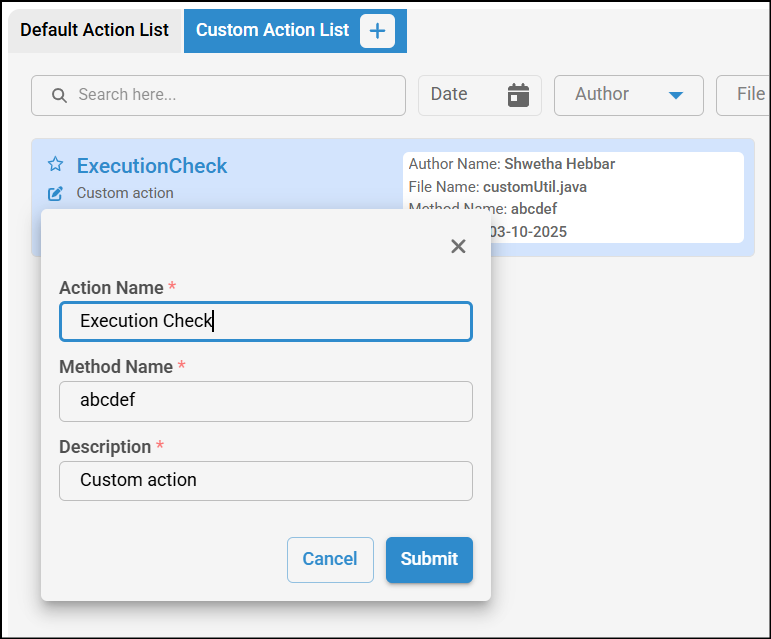The height and width of the screenshot is (639, 771).
Task: Cancel the action edit dialog
Action: (330, 560)
